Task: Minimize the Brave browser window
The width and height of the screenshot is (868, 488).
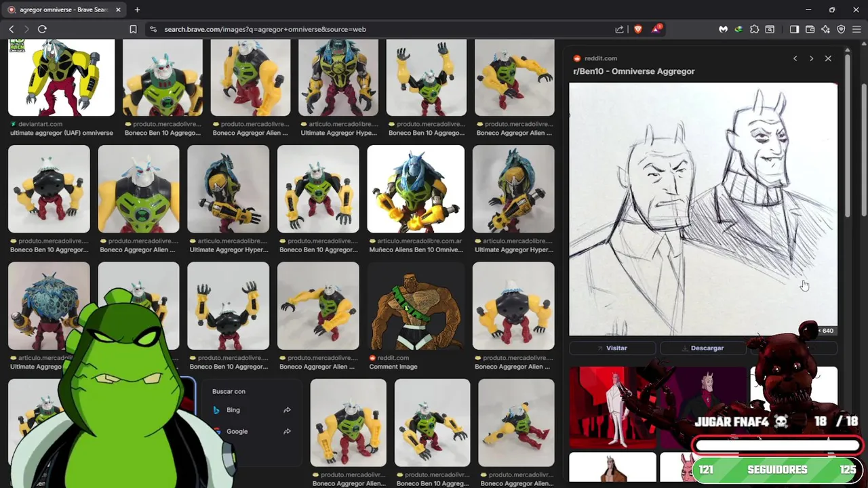Action: click(x=808, y=9)
